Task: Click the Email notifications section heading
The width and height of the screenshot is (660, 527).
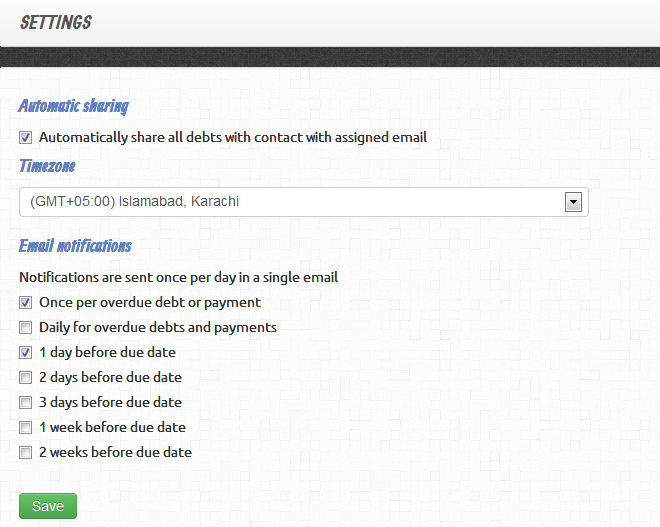Action: pos(75,245)
